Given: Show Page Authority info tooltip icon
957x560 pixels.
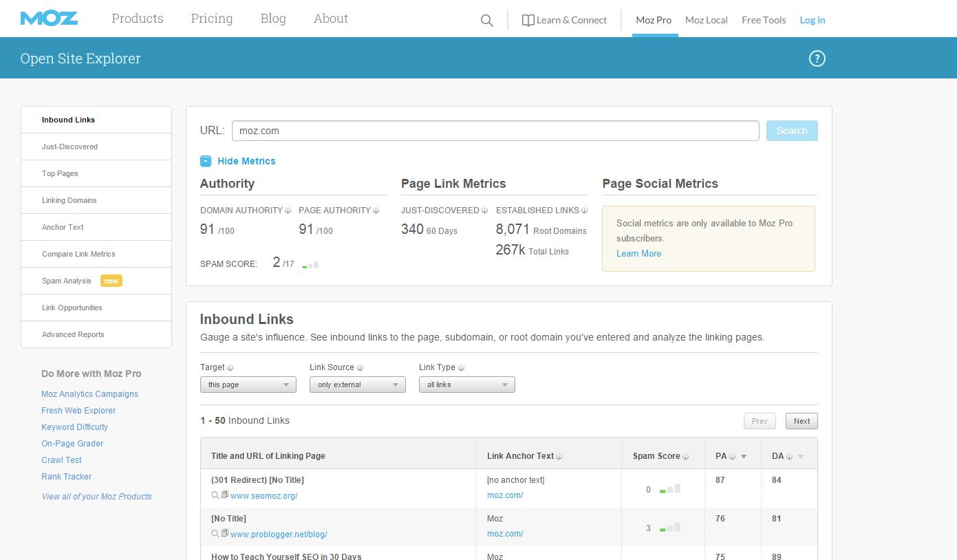Looking at the screenshot, I should [x=376, y=211].
